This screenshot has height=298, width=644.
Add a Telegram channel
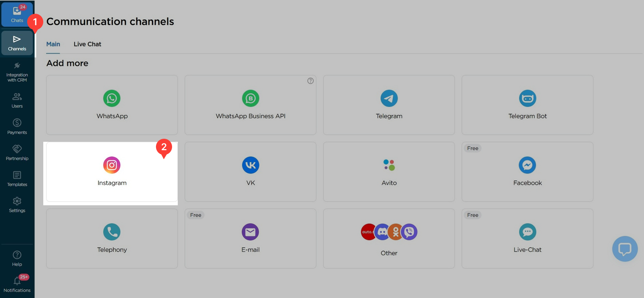click(389, 105)
